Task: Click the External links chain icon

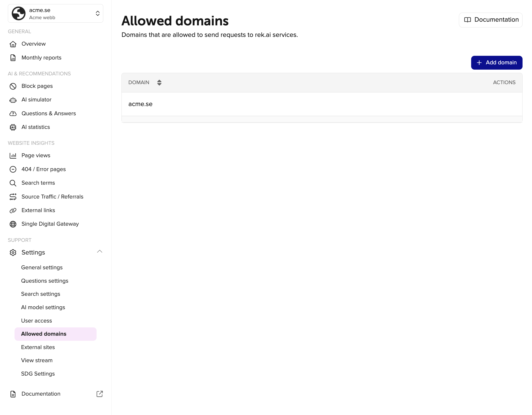Action: [13, 210]
